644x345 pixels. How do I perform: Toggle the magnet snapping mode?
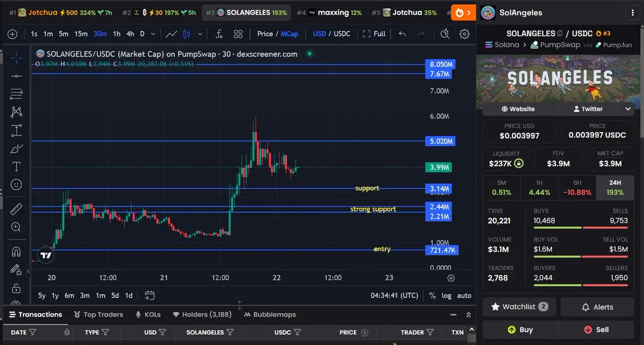(x=17, y=251)
